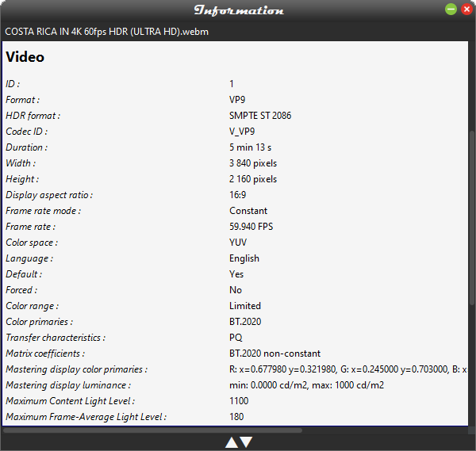
Task: Click the white down arrow triangle
Action: (246, 442)
